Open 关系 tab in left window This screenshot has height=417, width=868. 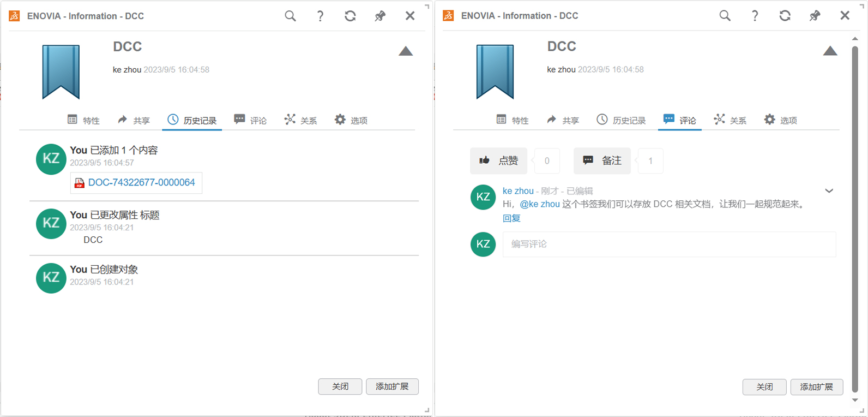300,120
